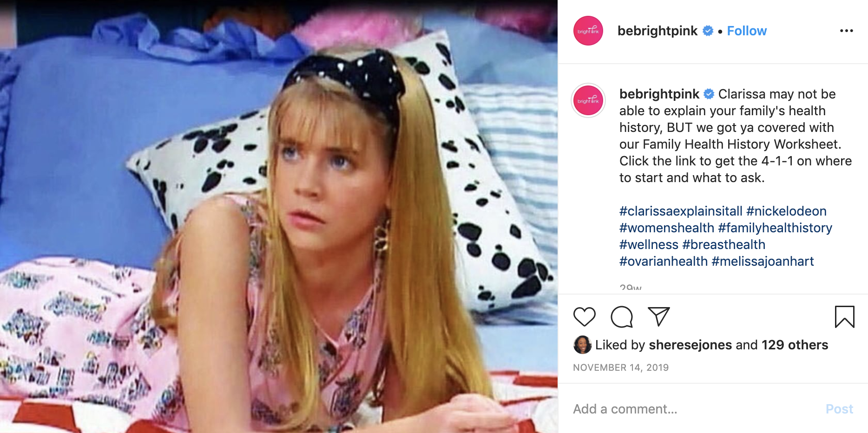Follow the bebrightpink account
868x433 pixels.
click(x=747, y=31)
